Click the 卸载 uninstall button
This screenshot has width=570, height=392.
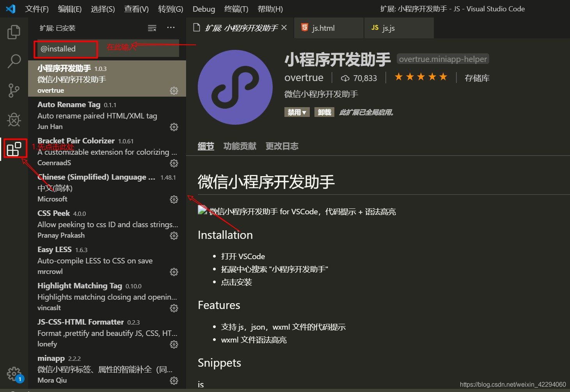[324, 112]
